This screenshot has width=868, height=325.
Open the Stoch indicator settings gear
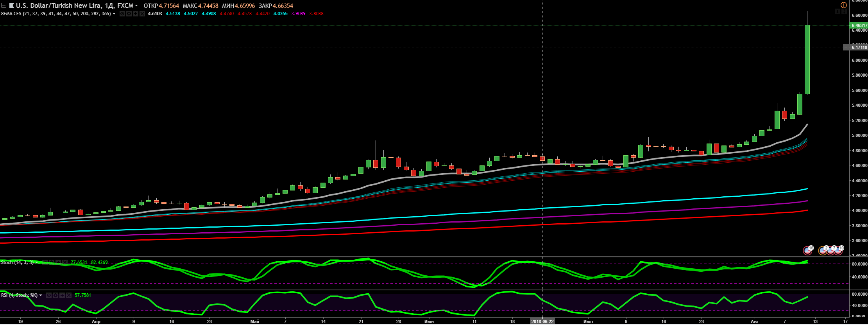point(51,262)
